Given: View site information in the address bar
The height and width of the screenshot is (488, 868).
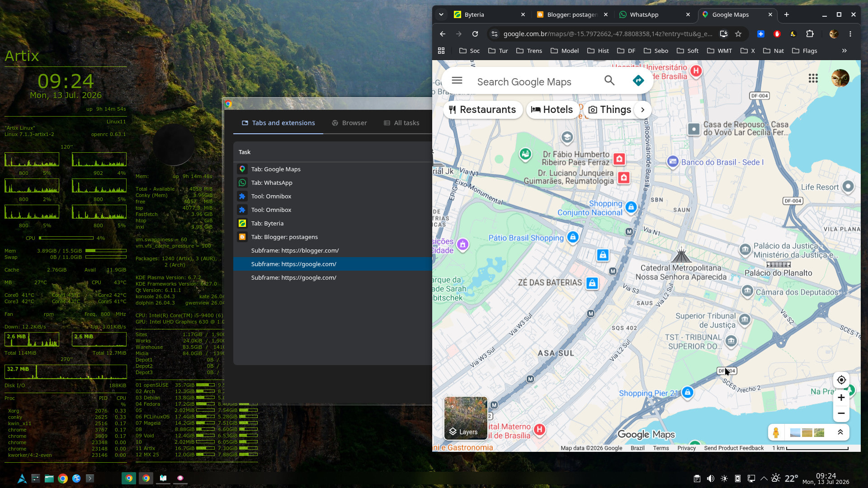Looking at the screenshot, I should (495, 34).
